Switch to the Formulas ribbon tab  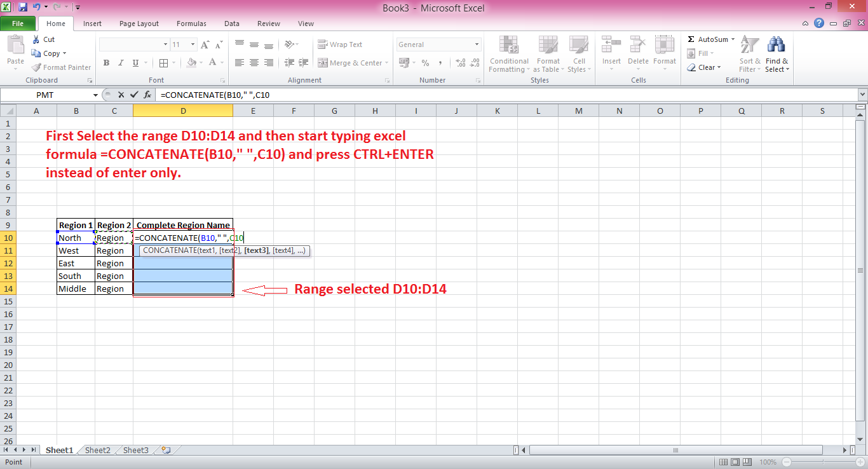click(191, 24)
